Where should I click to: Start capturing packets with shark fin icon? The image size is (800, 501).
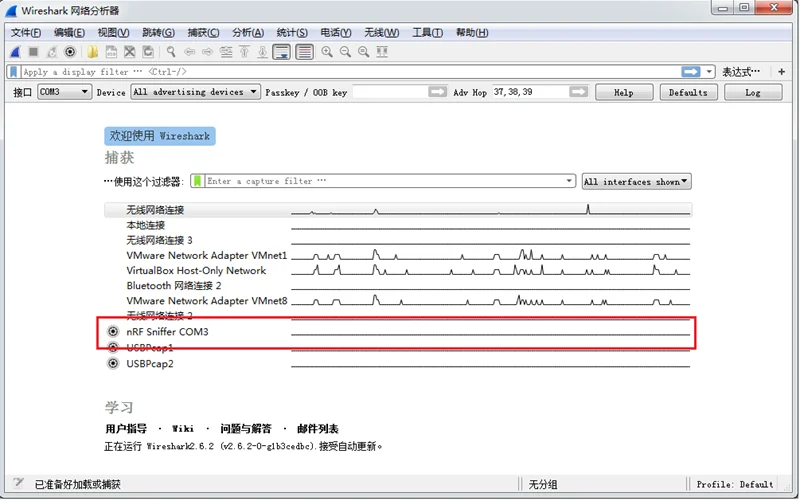(x=15, y=52)
